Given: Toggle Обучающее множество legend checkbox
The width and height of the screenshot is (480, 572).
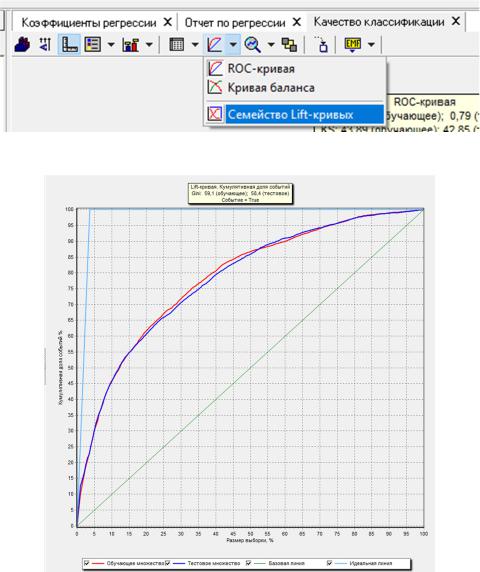Looking at the screenshot, I should coord(86,563).
